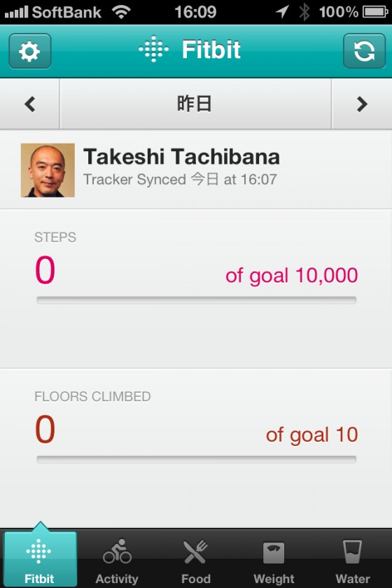This screenshot has width=392, height=588.
Task: Tap the floors climbed progress bar
Action: [197, 459]
